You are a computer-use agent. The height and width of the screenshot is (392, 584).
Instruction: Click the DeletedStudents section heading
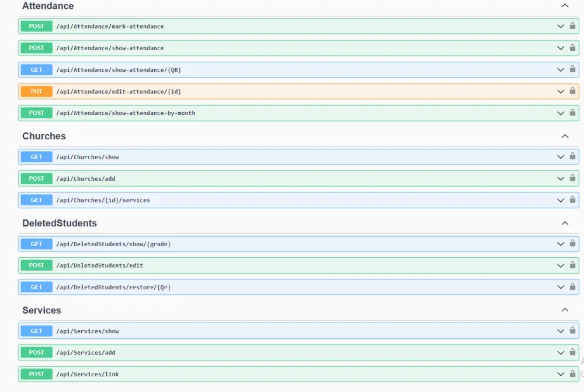point(59,223)
